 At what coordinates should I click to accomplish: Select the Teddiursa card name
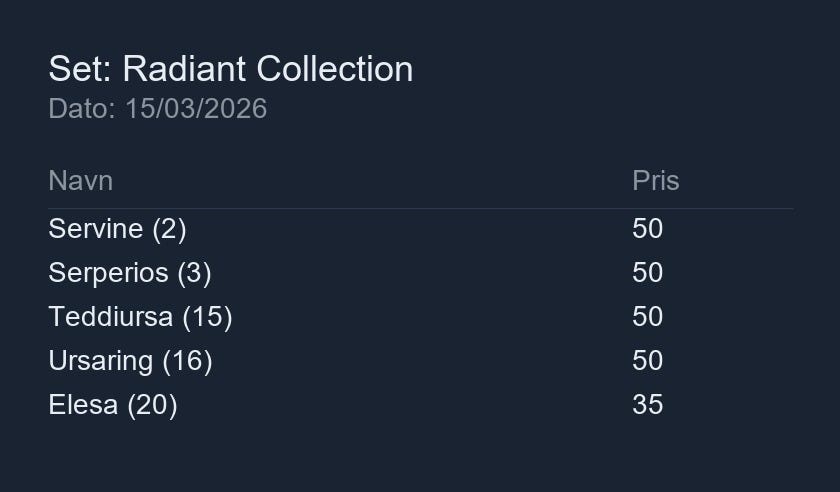coord(110,317)
